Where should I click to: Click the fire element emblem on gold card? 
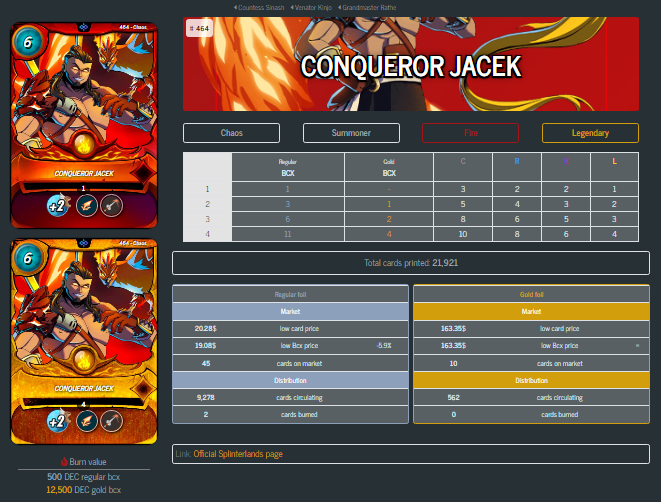[84, 360]
